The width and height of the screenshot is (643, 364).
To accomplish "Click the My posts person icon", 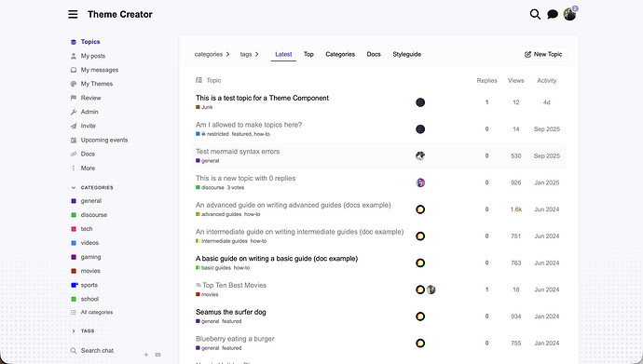I will 74,56.
